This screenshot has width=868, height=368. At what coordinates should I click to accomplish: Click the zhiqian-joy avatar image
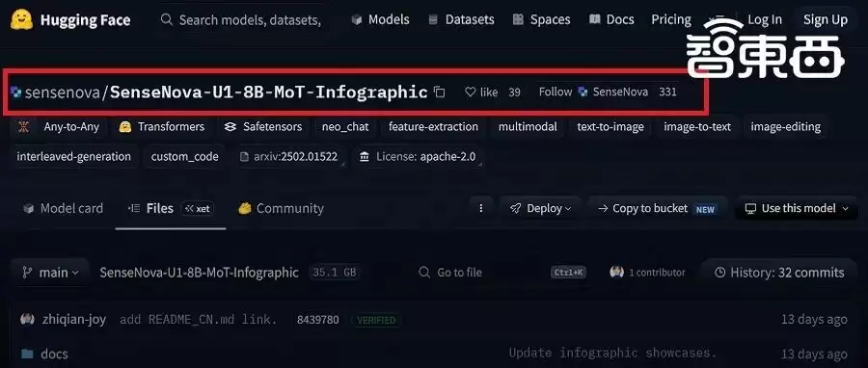click(x=27, y=319)
